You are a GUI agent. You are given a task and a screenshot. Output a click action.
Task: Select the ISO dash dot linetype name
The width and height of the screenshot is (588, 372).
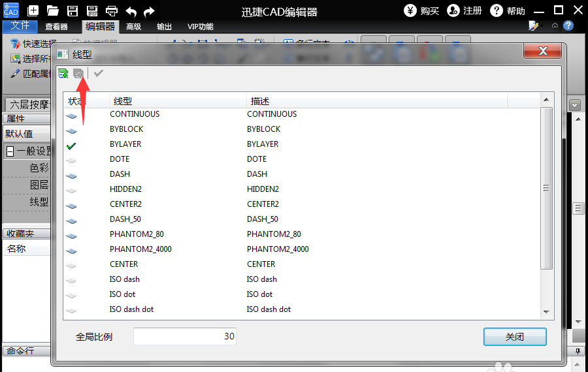tap(131, 309)
